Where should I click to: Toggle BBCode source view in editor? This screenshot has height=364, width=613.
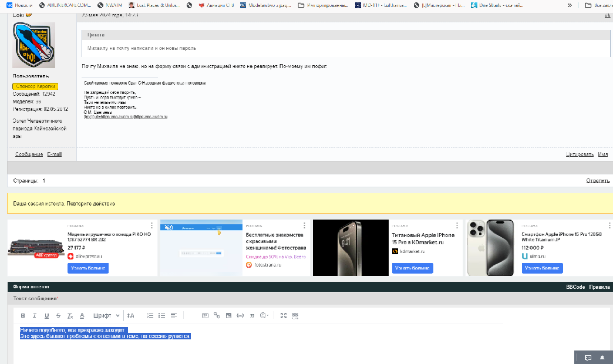[x=295, y=316]
